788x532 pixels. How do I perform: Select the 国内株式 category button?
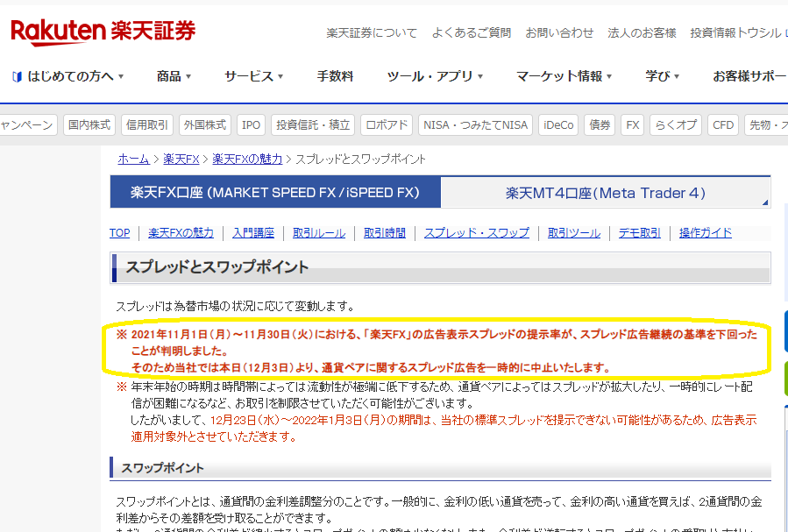coord(89,125)
